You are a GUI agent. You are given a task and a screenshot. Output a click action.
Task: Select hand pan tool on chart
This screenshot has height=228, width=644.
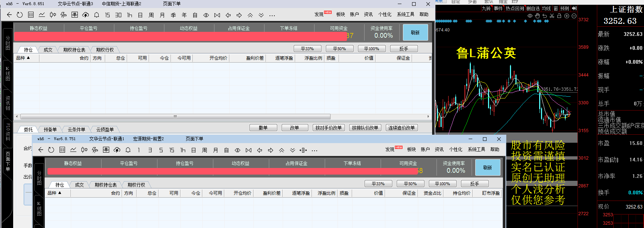coord(537,16)
